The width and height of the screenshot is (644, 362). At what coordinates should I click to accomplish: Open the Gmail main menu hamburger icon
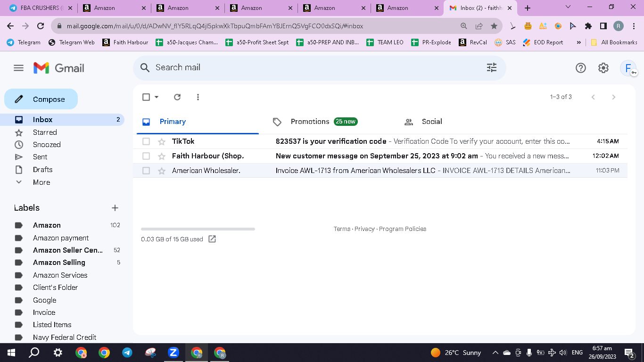point(18,68)
